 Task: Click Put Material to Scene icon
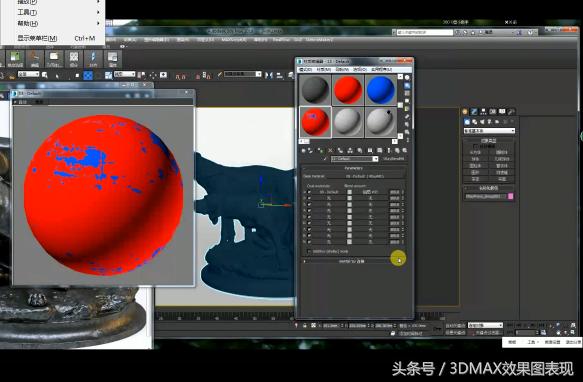click(311, 151)
